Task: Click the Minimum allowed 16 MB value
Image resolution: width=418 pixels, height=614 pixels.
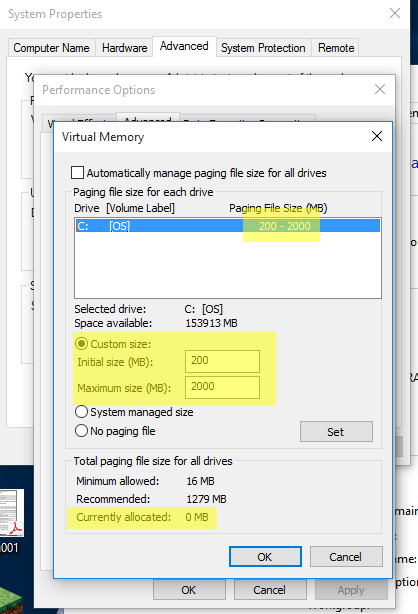Action: 200,481
